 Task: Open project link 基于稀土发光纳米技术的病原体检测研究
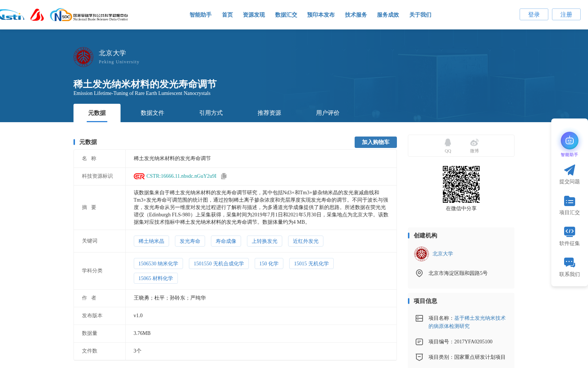click(467, 322)
